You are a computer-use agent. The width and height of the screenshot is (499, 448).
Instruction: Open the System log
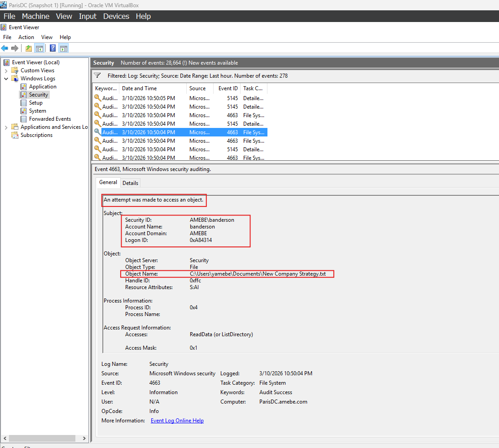38,111
